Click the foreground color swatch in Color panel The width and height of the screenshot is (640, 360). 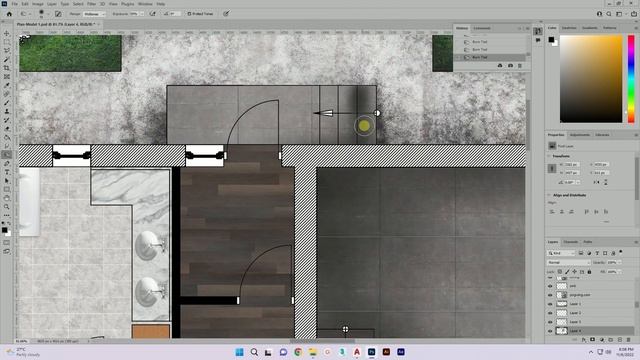coord(551,40)
